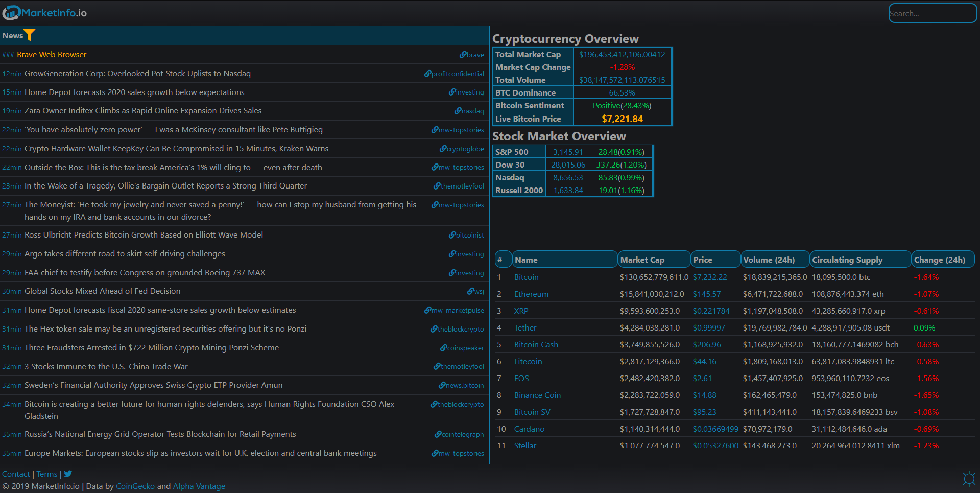Open the news filter funnel icon
This screenshot has height=493, width=980.
pos(30,35)
